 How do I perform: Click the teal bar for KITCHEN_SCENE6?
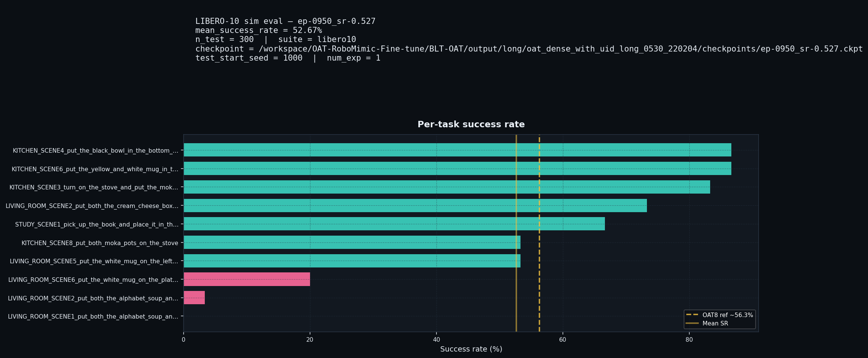pyautogui.click(x=457, y=169)
